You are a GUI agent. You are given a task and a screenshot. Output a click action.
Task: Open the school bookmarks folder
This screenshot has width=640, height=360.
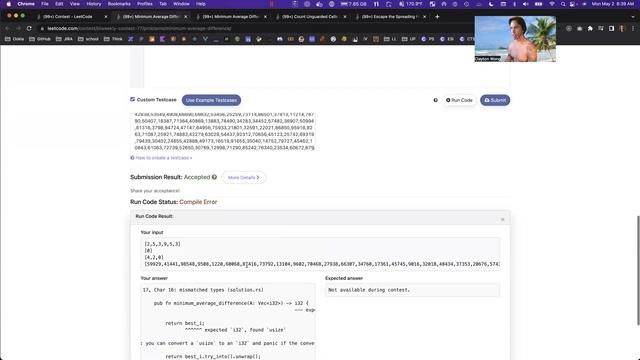click(88, 39)
